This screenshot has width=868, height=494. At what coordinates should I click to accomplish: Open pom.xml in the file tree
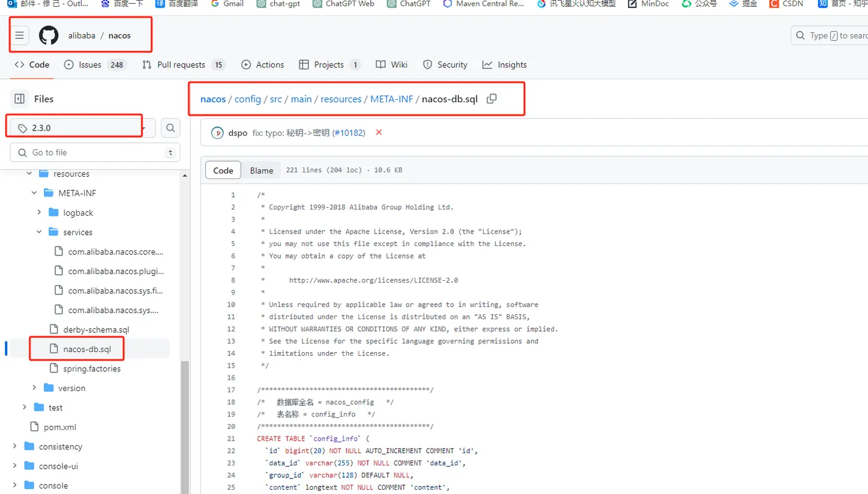pyautogui.click(x=60, y=427)
